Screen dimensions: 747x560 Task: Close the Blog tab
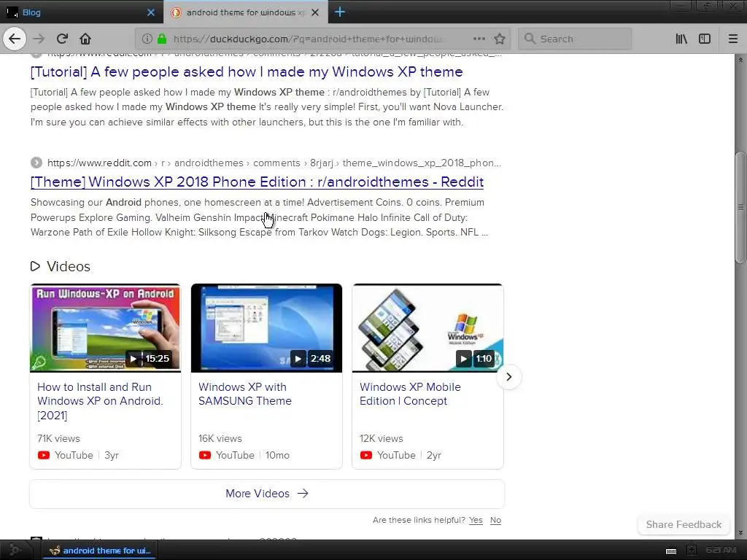coord(150,12)
